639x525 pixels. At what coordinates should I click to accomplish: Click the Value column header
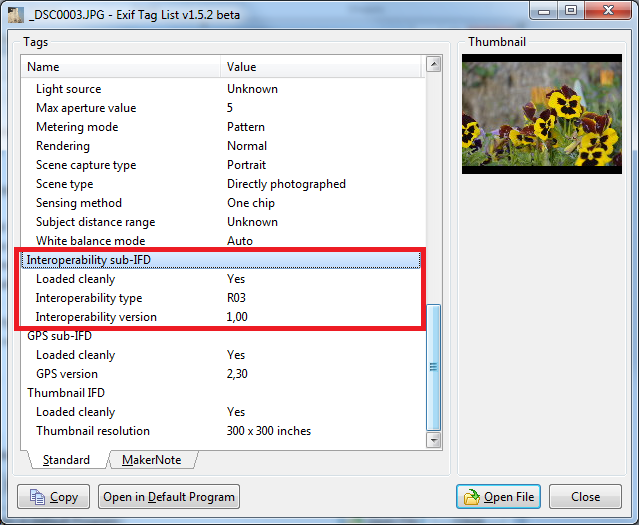(x=321, y=66)
